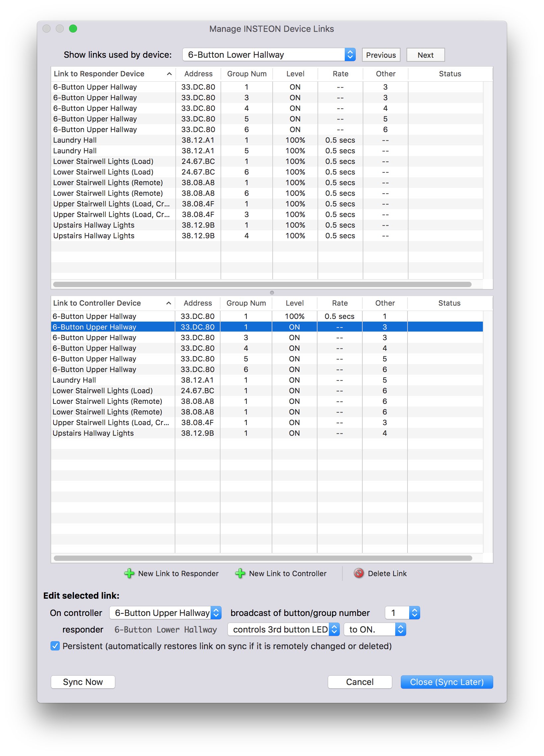Click the responder table horizontal scrollbar
This screenshot has height=756, width=544.
pos(262,284)
